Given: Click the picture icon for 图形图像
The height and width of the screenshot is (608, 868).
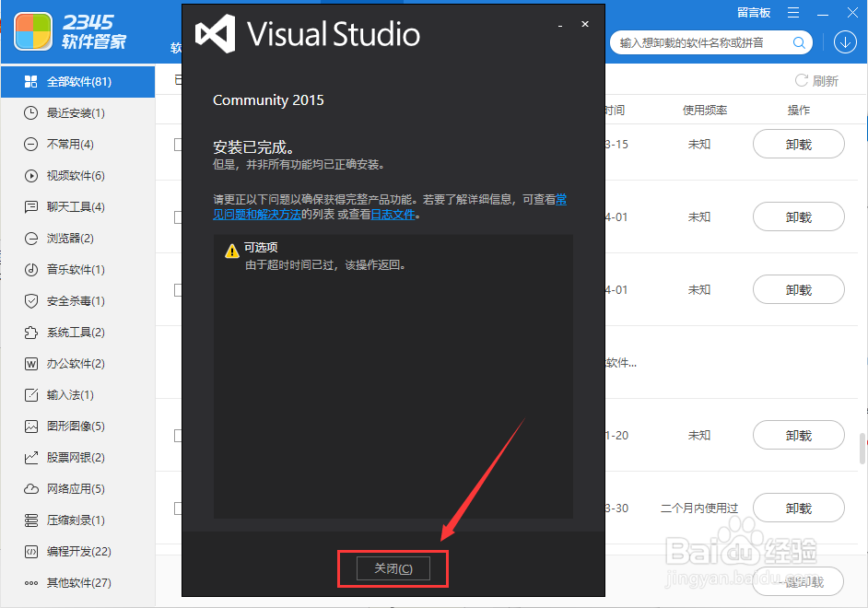Looking at the screenshot, I should point(31,426).
